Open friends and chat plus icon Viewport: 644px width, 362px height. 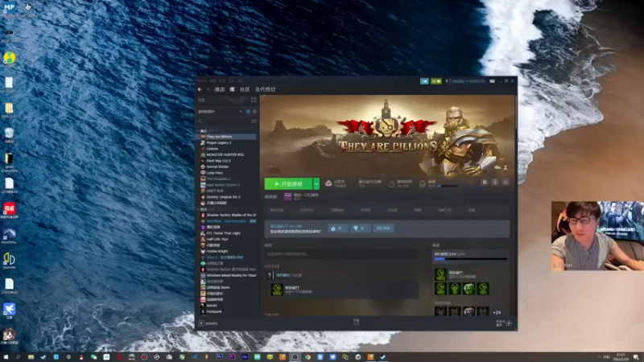[509, 323]
